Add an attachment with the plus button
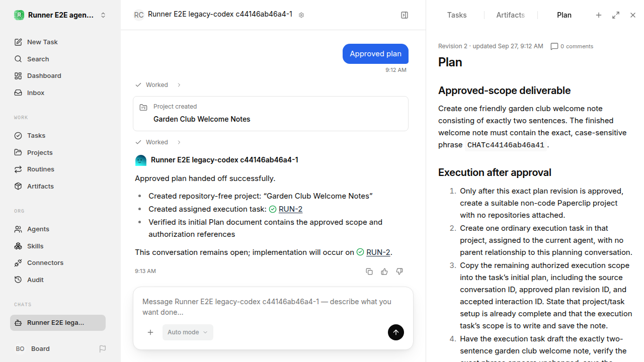Screen dimensions: 644x362 (x=150, y=332)
